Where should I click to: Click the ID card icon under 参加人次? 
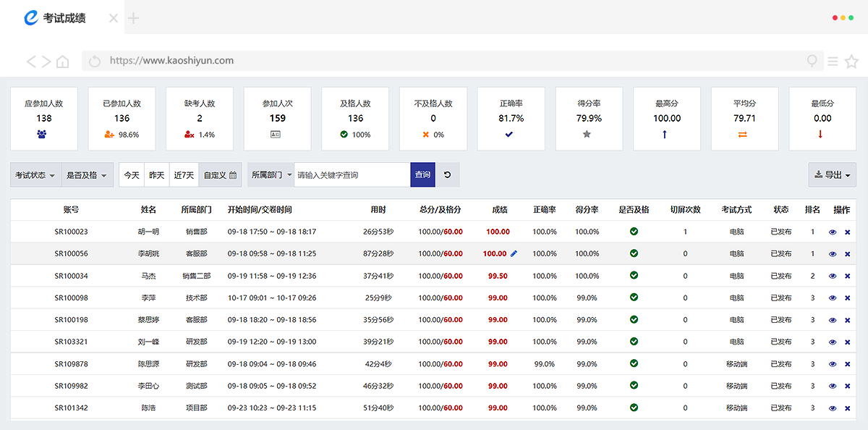[x=277, y=134]
